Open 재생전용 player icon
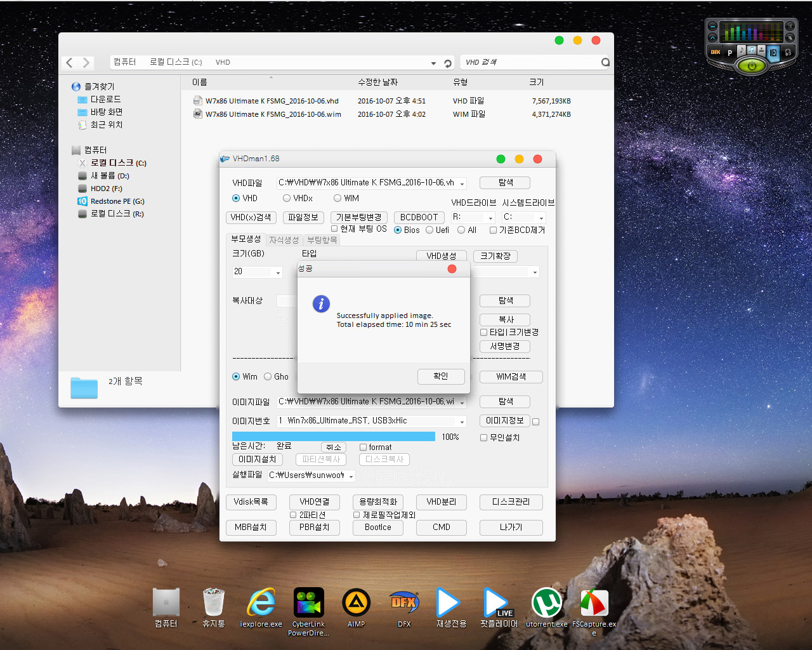812x650 pixels. tap(452, 607)
